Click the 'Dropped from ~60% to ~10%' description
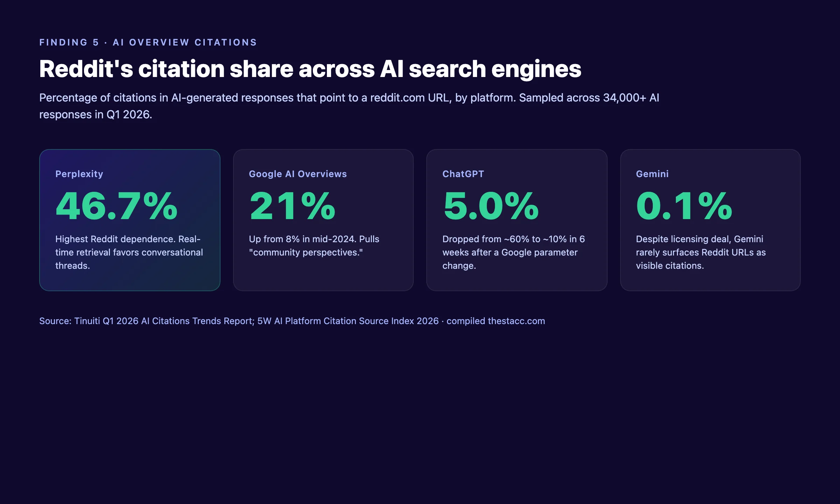Viewport: 840px width, 504px height. point(513,252)
